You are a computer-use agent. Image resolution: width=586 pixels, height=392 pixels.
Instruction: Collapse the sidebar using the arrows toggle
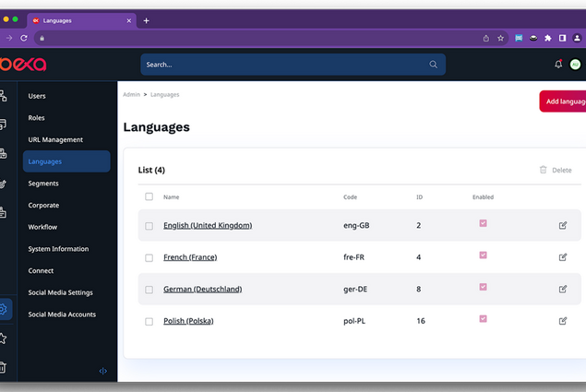(102, 371)
